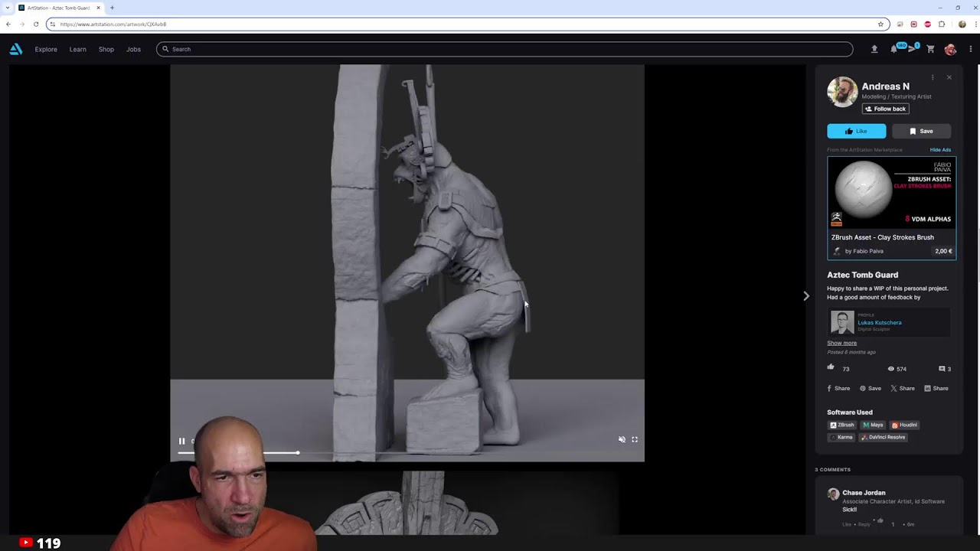Open the Shop menu
Viewport: 980px width, 551px height.
point(106,49)
